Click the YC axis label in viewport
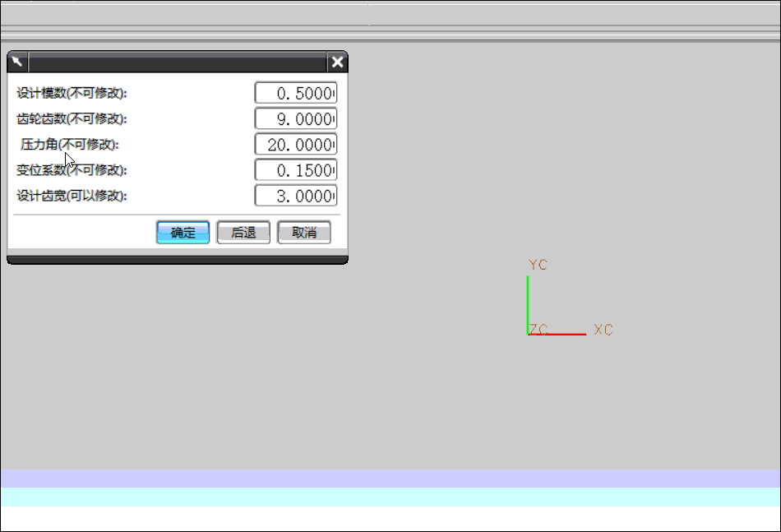The height and width of the screenshot is (532, 781). point(538,265)
